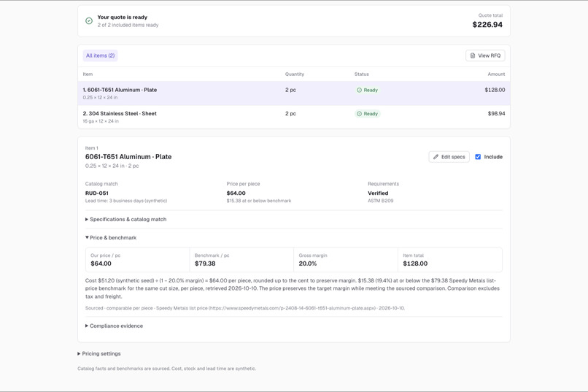This screenshot has width=588, height=392.
Task: Click the pencil icon in Edit specs
Action: tap(436, 157)
